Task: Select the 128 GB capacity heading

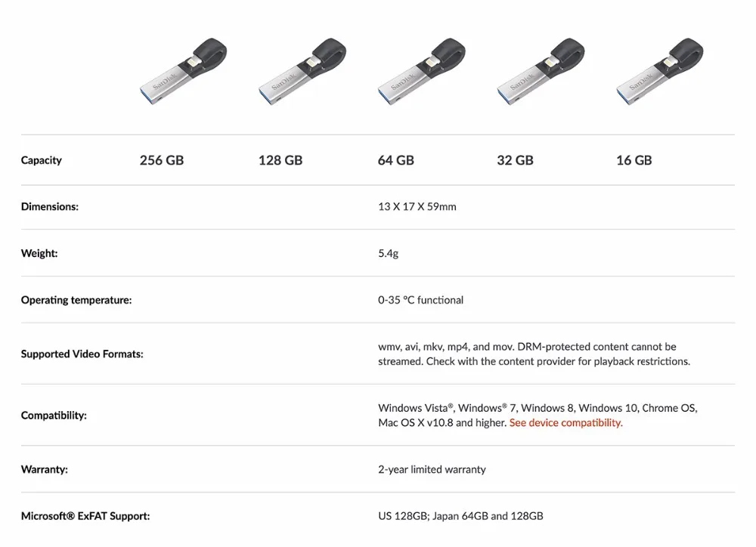Action: click(x=280, y=160)
